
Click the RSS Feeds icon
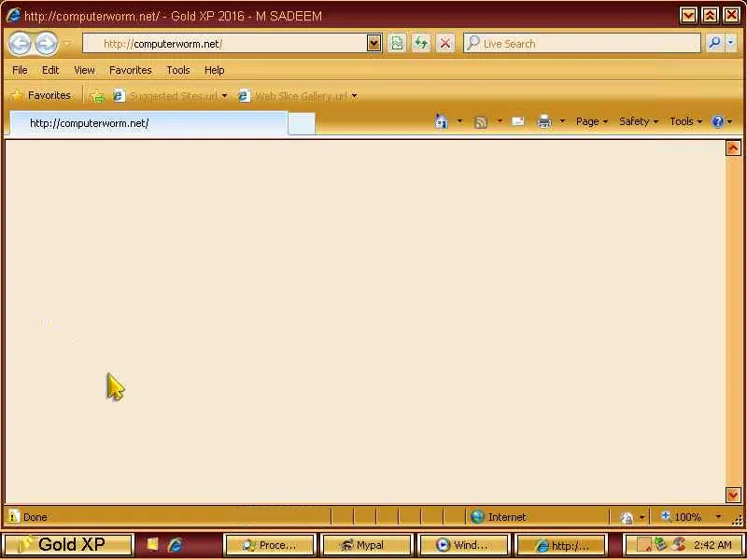click(481, 122)
